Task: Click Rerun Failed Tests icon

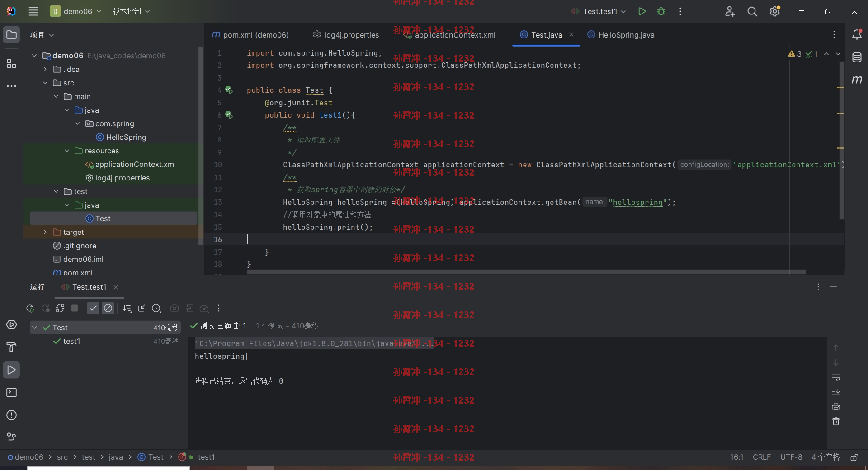Action: (x=45, y=308)
